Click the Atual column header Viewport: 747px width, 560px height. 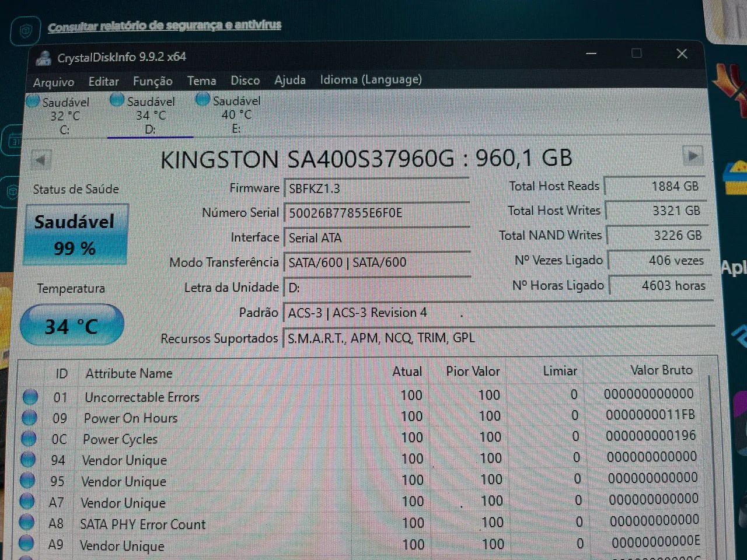(x=407, y=372)
